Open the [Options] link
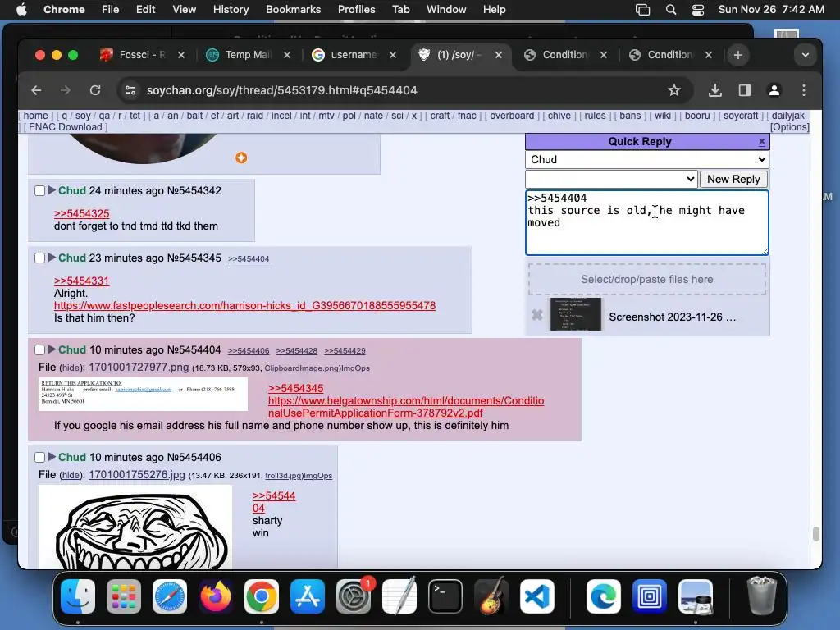840x630 pixels. [x=790, y=127]
